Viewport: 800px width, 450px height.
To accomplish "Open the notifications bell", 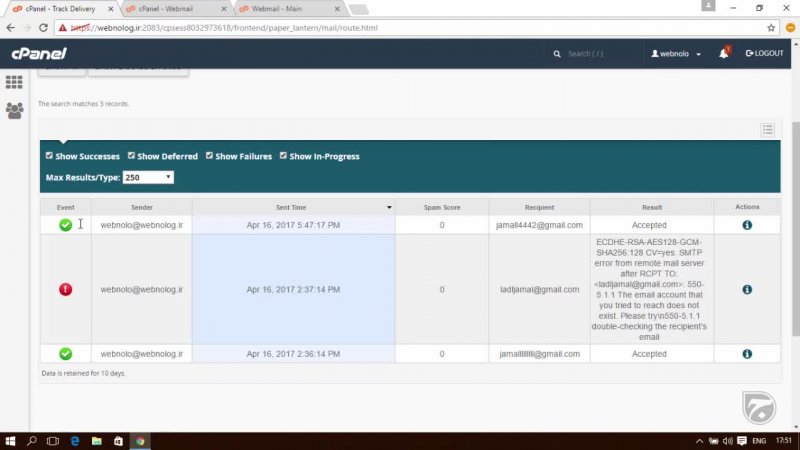I will click(723, 53).
